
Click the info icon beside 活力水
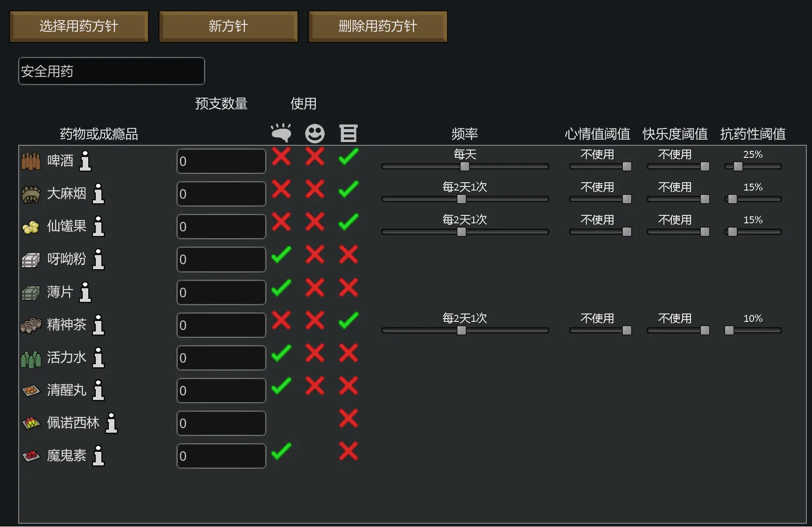click(x=98, y=357)
